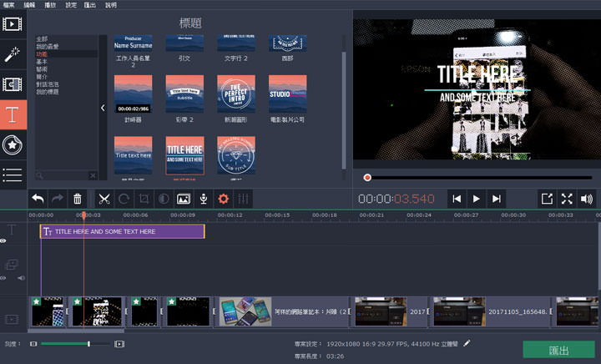Select the smartphones photo clip on timeline
Viewport: 601px width, 364px height.
283,311
